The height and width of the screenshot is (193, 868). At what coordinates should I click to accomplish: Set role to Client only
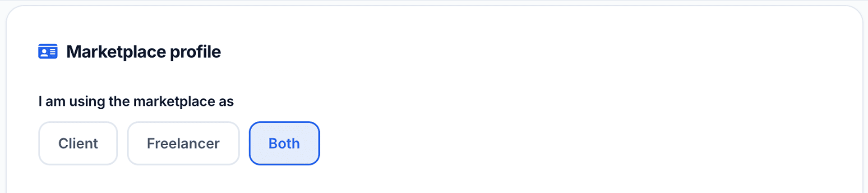(x=78, y=143)
